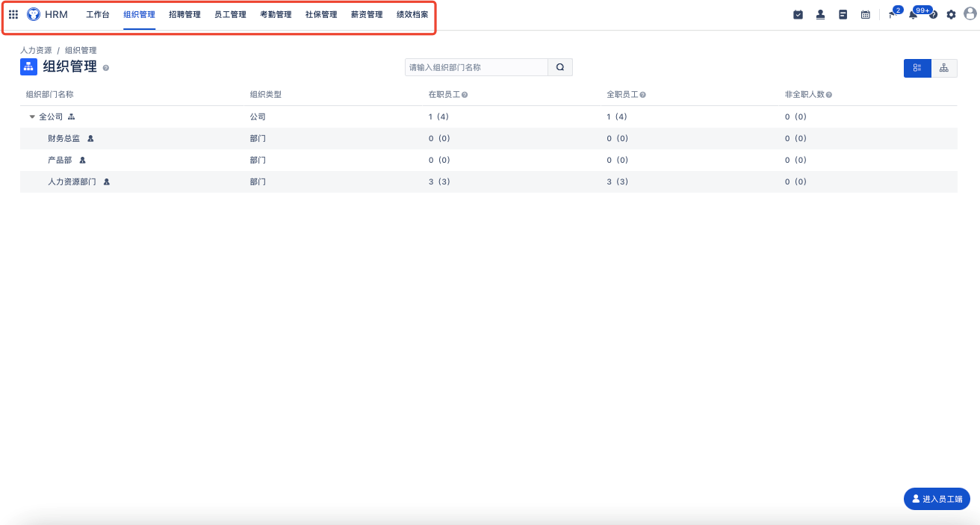The image size is (980, 525).
Task: Click the 组织类型 column header
Action: [266, 95]
